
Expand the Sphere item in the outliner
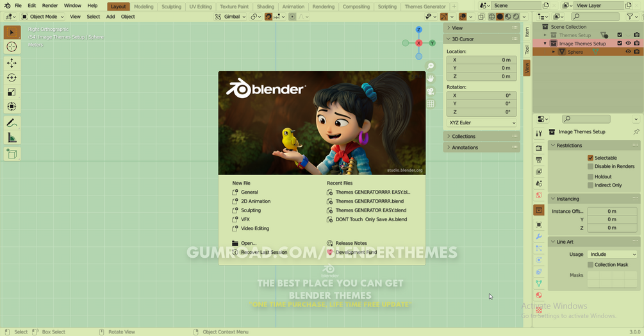[554, 52]
